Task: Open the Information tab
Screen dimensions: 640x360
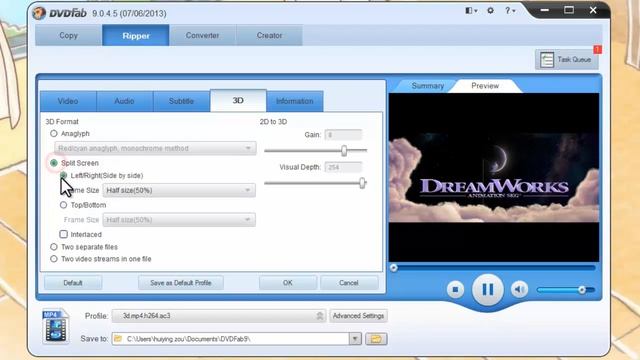Action: (x=295, y=101)
